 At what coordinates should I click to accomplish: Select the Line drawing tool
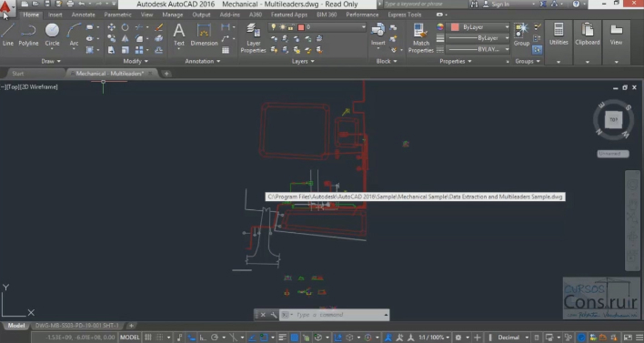(x=8, y=35)
